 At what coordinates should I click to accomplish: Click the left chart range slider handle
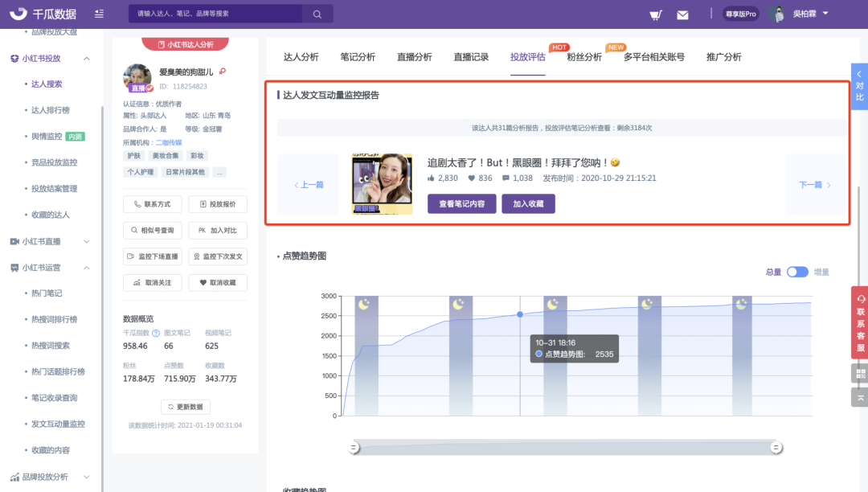(354, 447)
